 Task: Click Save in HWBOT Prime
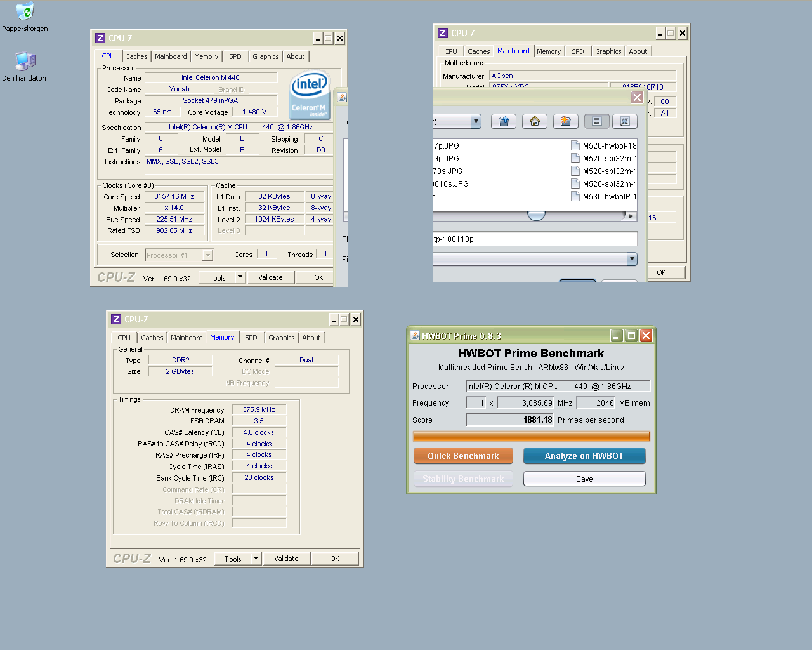(584, 479)
